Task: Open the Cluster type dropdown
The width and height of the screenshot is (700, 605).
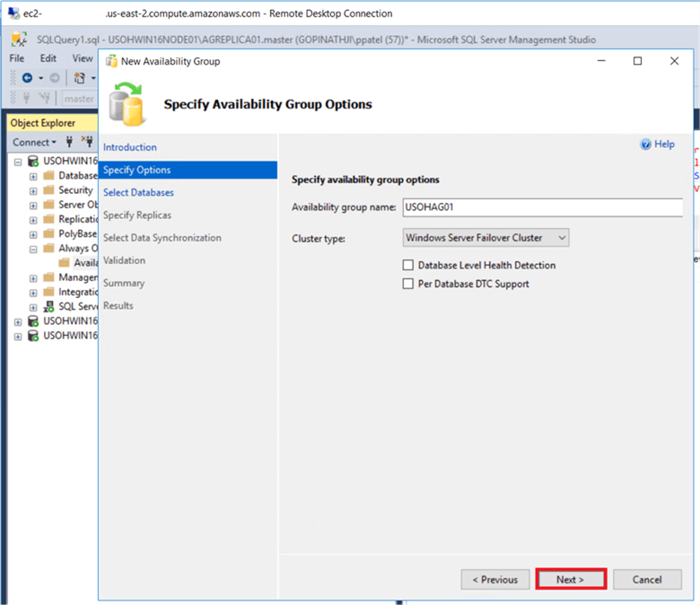Action: tap(486, 238)
